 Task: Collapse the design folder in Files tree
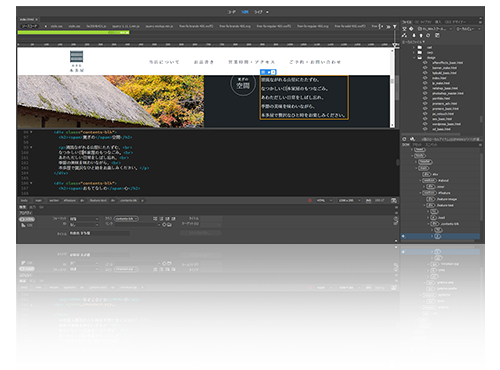(414, 57)
